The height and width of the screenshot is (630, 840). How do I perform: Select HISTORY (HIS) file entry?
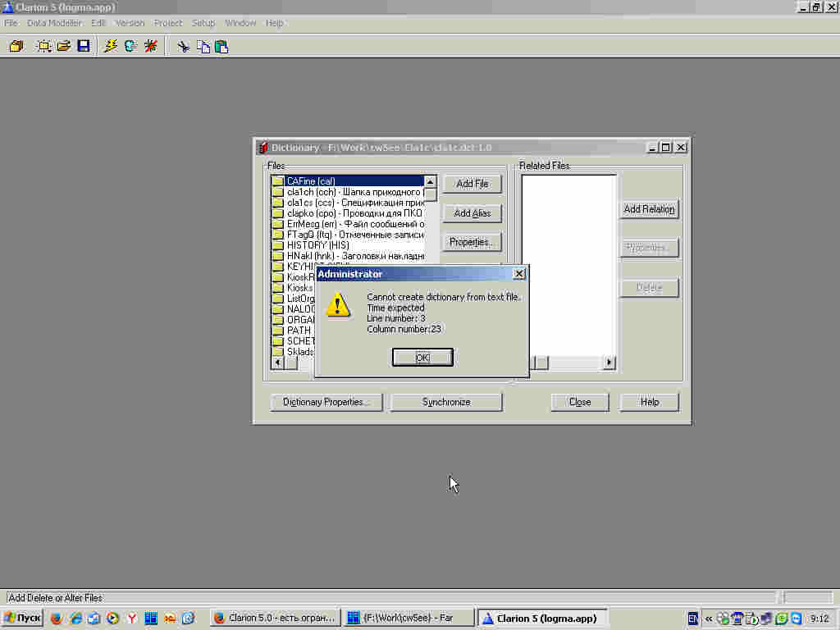(x=317, y=245)
